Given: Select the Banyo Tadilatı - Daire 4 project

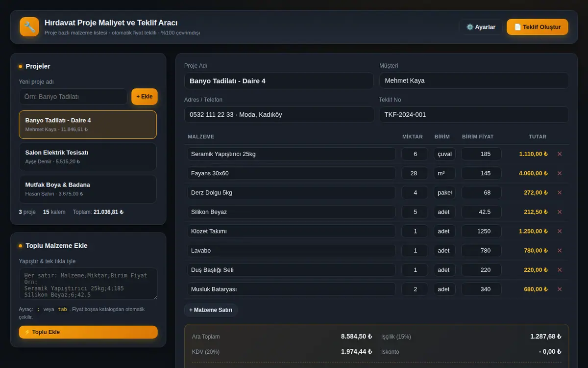Looking at the screenshot, I should [88, 125].
